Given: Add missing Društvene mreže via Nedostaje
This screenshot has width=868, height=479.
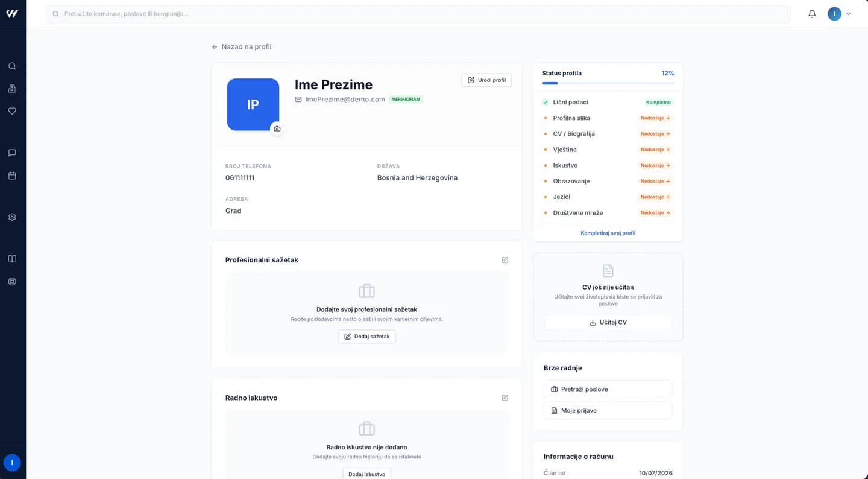Looking at the screenshot, I should pos(656,213).
